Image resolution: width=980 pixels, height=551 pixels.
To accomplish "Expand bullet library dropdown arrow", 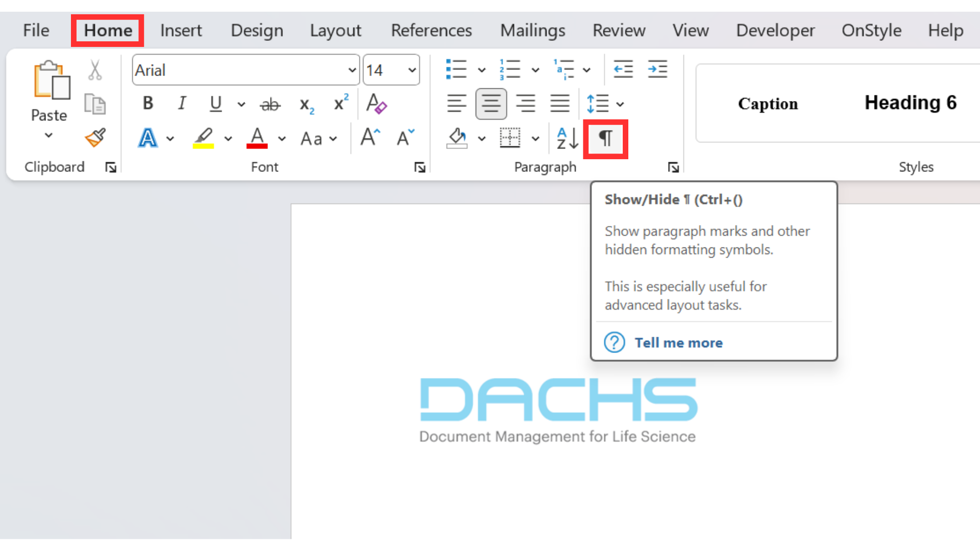I will (481, 70).
